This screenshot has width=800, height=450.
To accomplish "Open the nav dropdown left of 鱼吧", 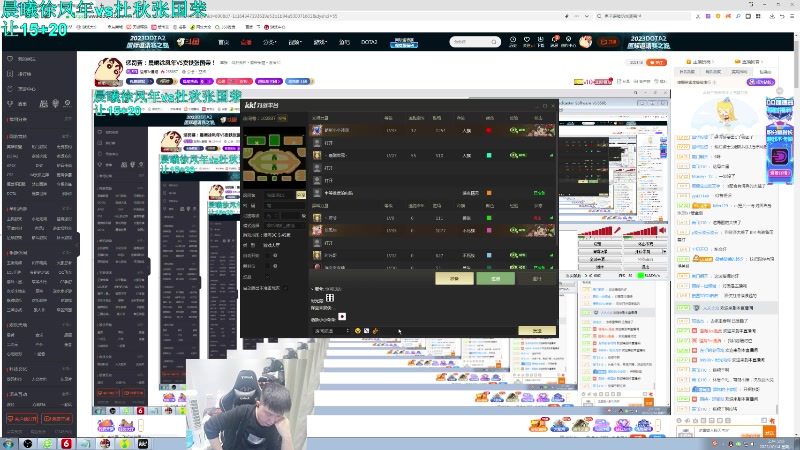I will click(320, 42).
